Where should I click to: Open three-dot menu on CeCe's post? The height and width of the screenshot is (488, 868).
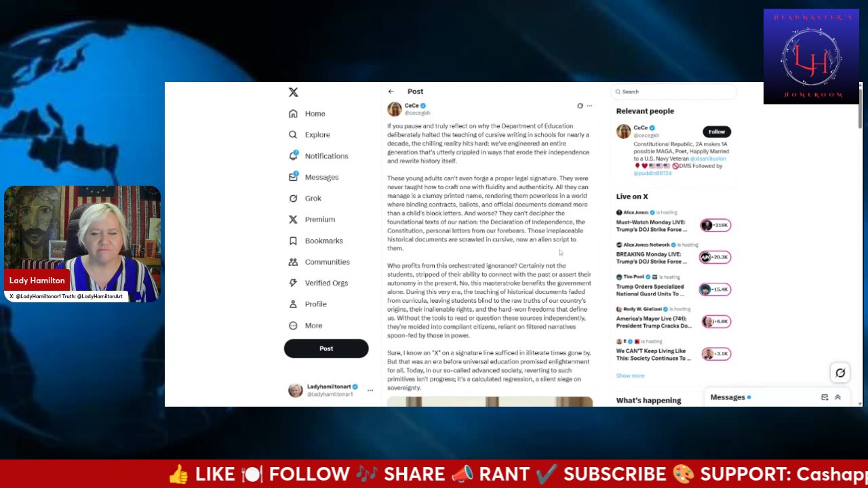(x=589, y=106)
